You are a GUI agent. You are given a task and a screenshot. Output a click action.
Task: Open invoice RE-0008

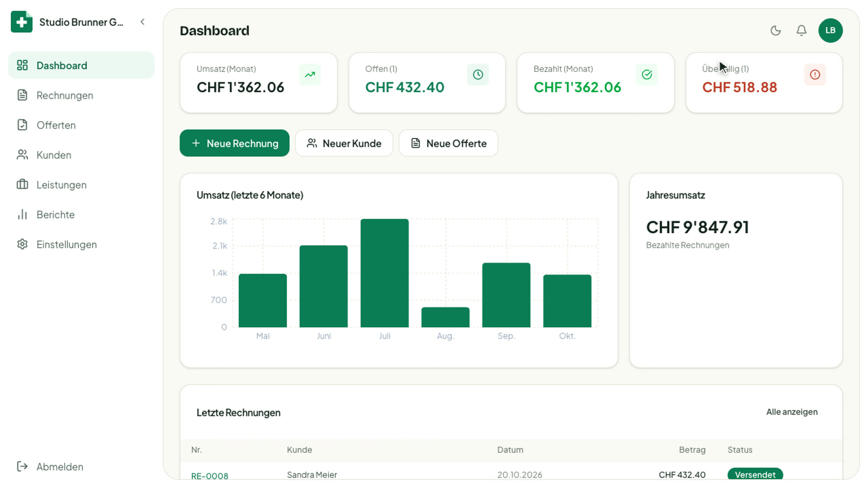point(210,475)
